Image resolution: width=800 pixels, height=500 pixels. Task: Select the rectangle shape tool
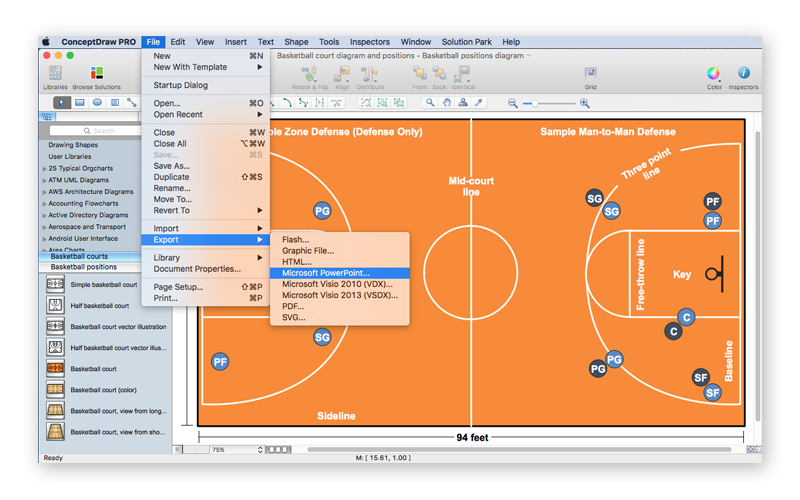(80, 103)
